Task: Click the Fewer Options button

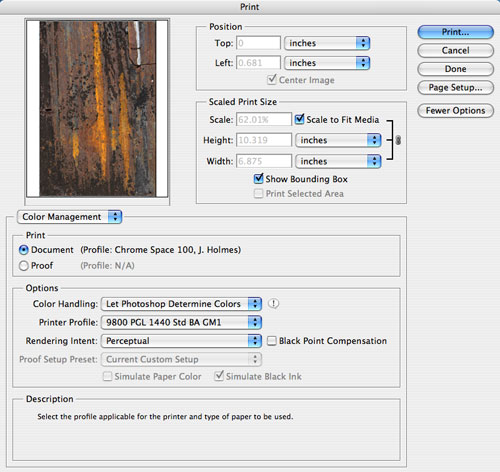Action: point(456,111)
